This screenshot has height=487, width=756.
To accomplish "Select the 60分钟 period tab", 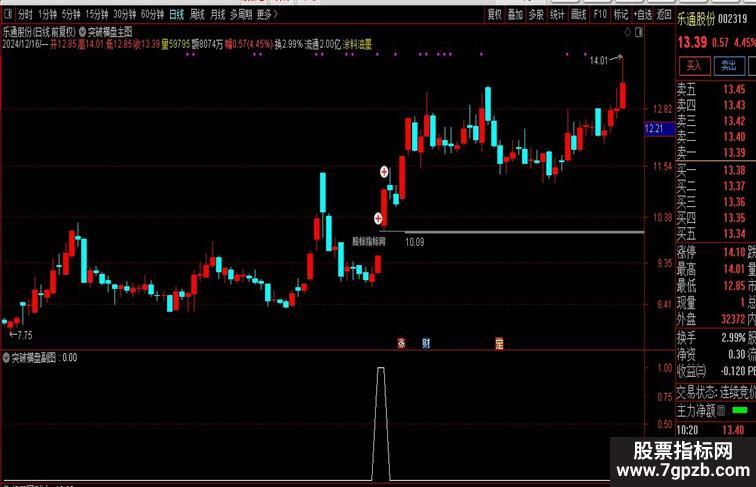I will 152,15.
